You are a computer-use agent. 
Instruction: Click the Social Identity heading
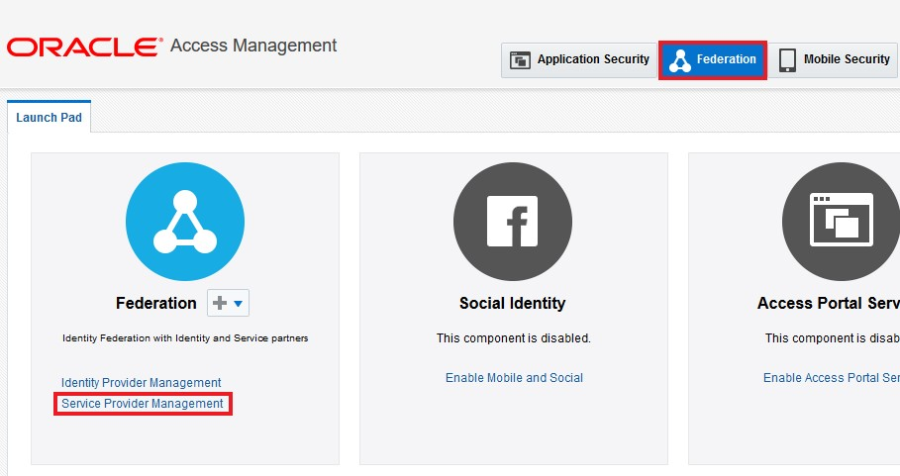click(512, 303)
